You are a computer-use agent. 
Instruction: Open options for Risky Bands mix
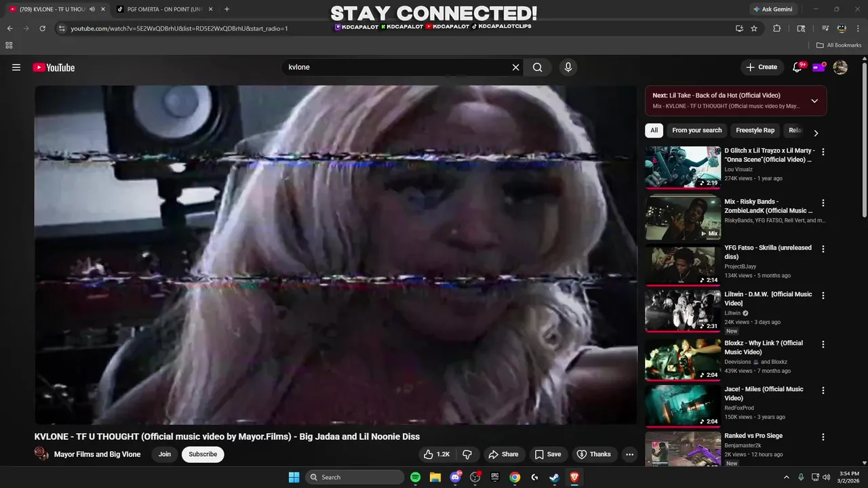(x=823, y=203)
